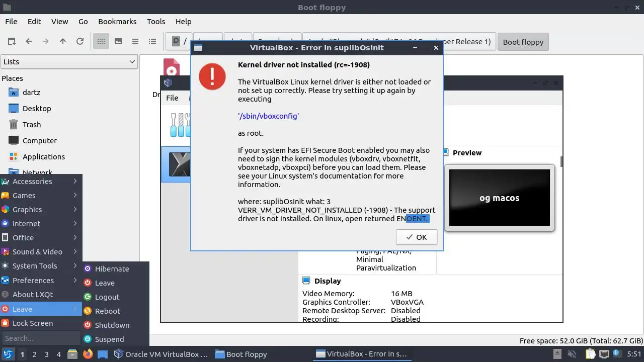The image size is (644, 362).
Task: Click the Boot floppy path button
Action: [523, 42]
